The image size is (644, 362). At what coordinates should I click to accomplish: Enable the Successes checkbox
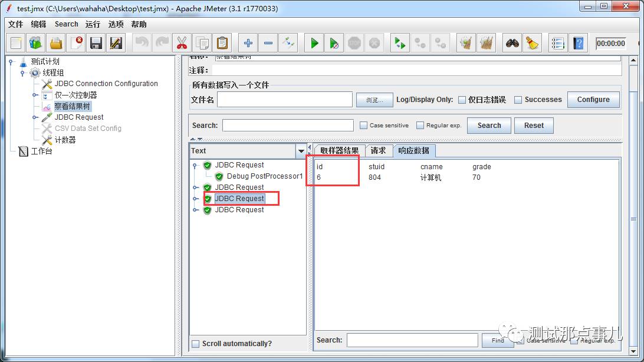518,100
